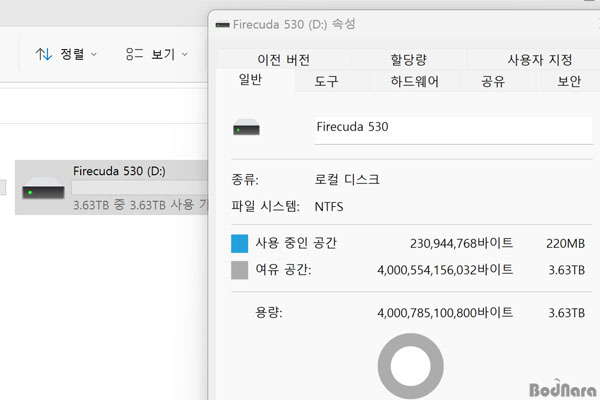Click the 사용 중인 공간 label
Image resolution: width=600 pixels, height=400 pixels.
click(296, 243)
